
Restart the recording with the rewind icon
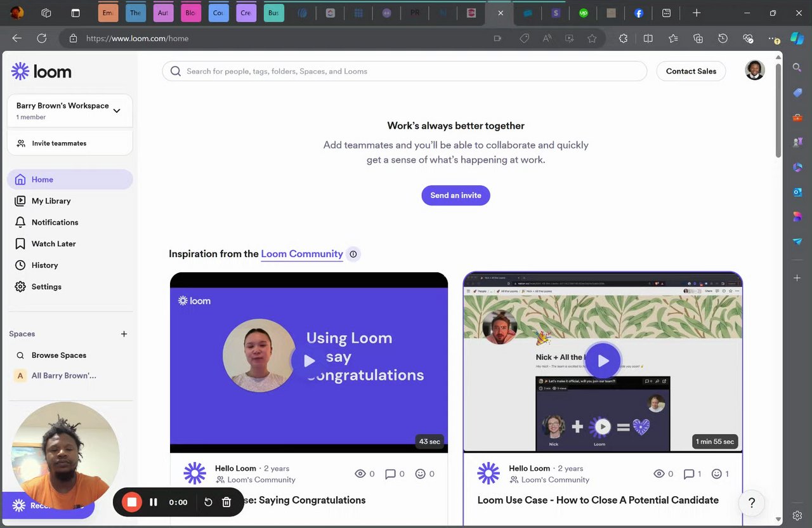[208, 502]
